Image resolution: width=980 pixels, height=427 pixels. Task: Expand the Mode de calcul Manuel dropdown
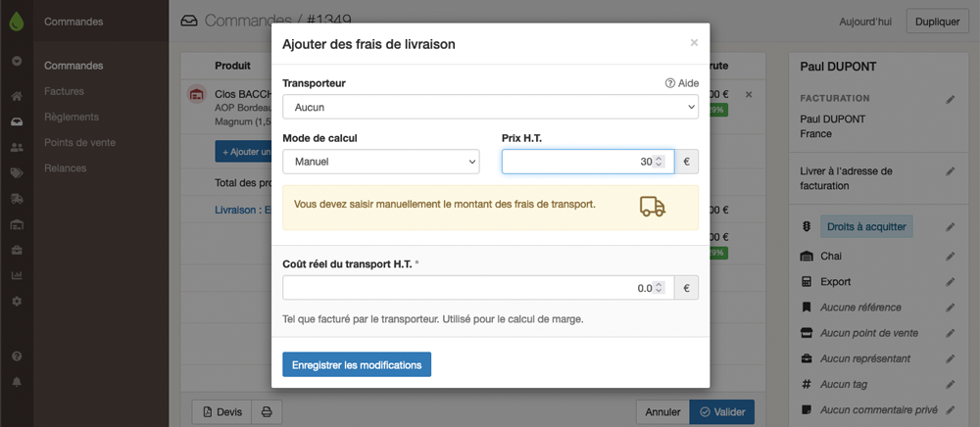[x=380, y=162]
